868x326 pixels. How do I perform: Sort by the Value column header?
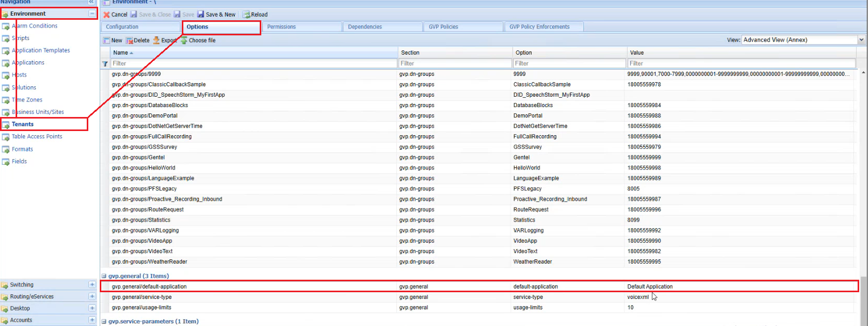(637, 53)
